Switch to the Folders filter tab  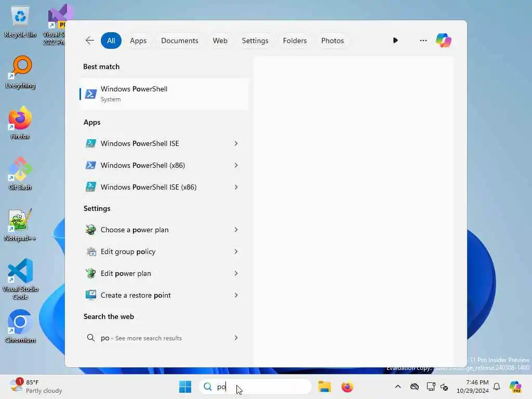pos(295,41)
